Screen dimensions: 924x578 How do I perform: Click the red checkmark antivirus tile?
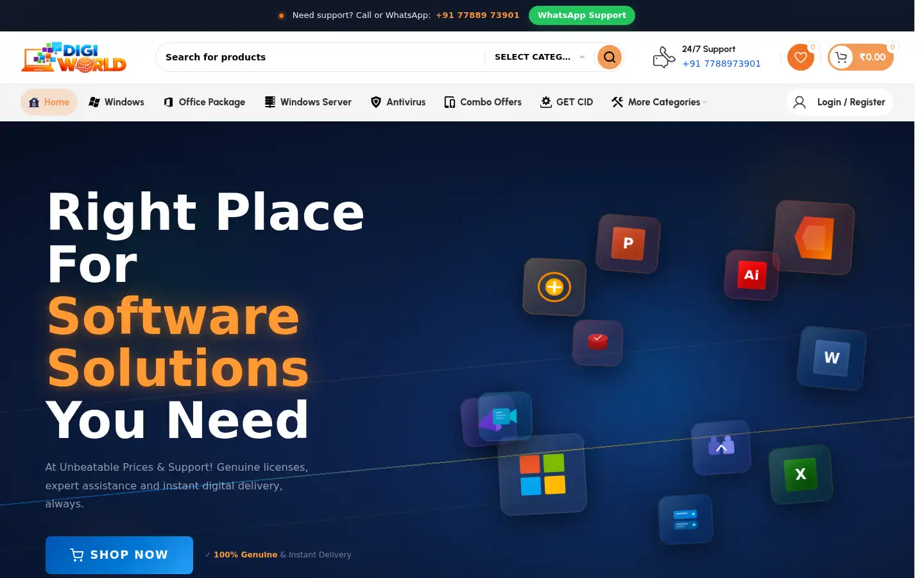coord(597,342)
